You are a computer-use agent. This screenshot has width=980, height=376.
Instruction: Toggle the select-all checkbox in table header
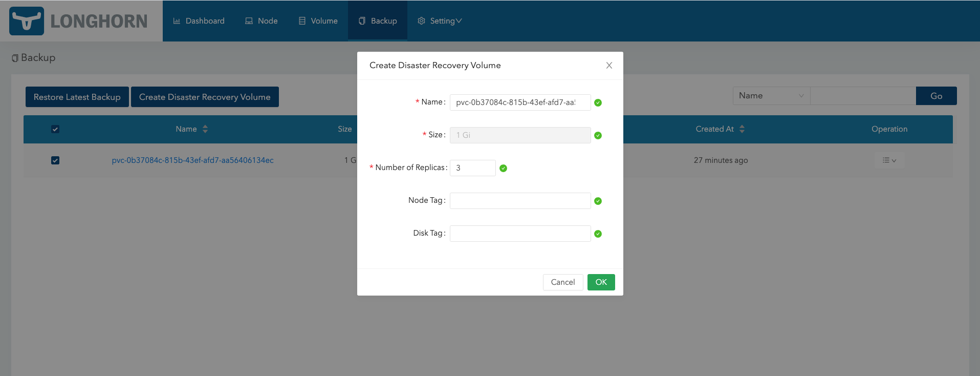(x=55, y=129)
